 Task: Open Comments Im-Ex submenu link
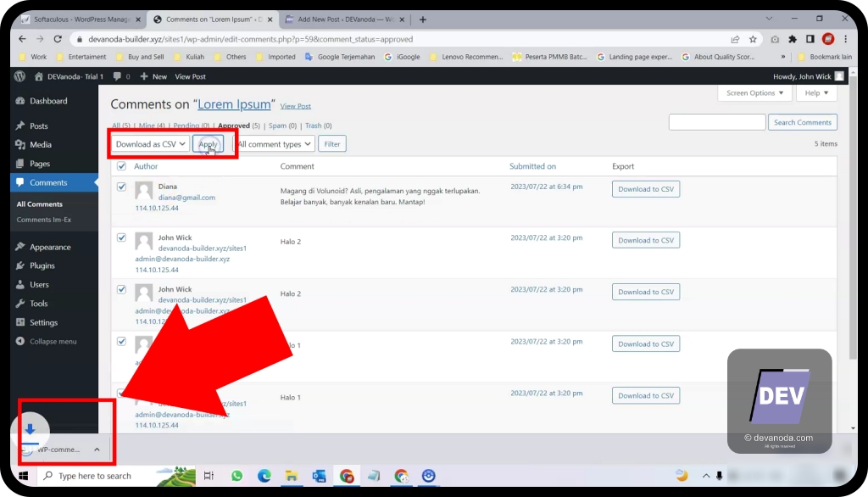[44, 220]
